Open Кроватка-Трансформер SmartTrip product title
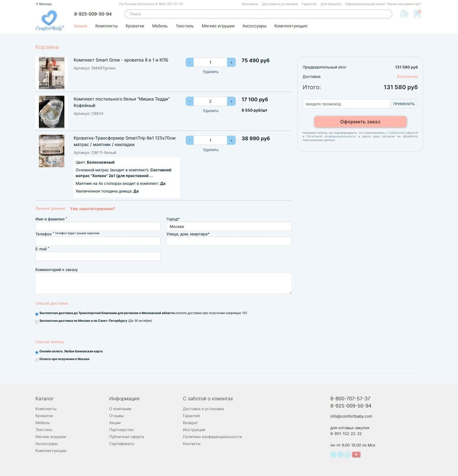The width and height of the screenshot is (458, 476). 124,141
